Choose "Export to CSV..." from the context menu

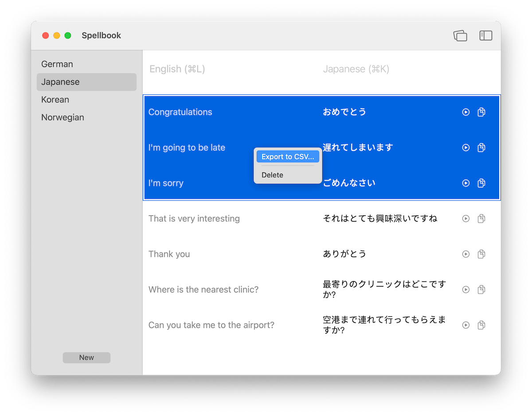(x=288, y=156)
